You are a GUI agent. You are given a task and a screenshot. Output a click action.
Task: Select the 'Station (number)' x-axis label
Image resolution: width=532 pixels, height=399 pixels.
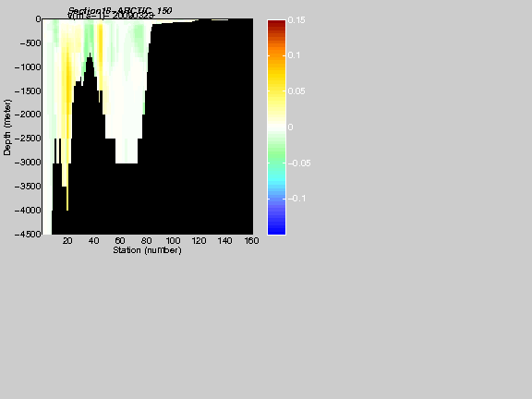[147, 250]
